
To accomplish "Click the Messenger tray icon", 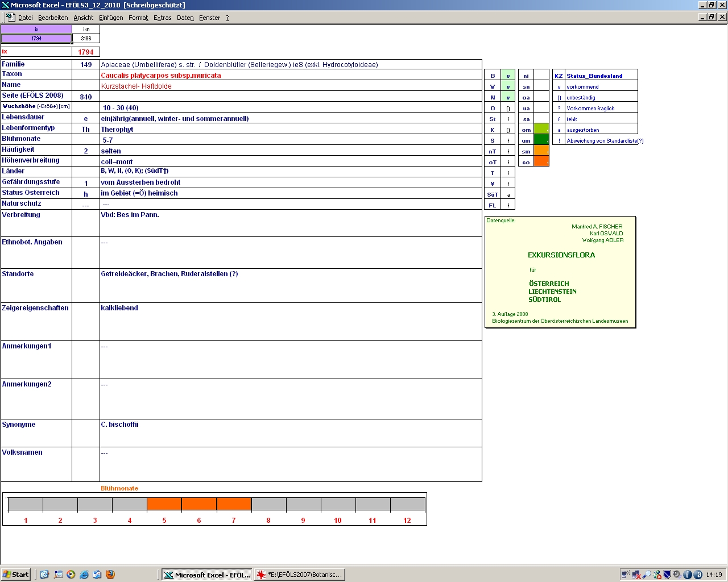I will click(657, 575).
